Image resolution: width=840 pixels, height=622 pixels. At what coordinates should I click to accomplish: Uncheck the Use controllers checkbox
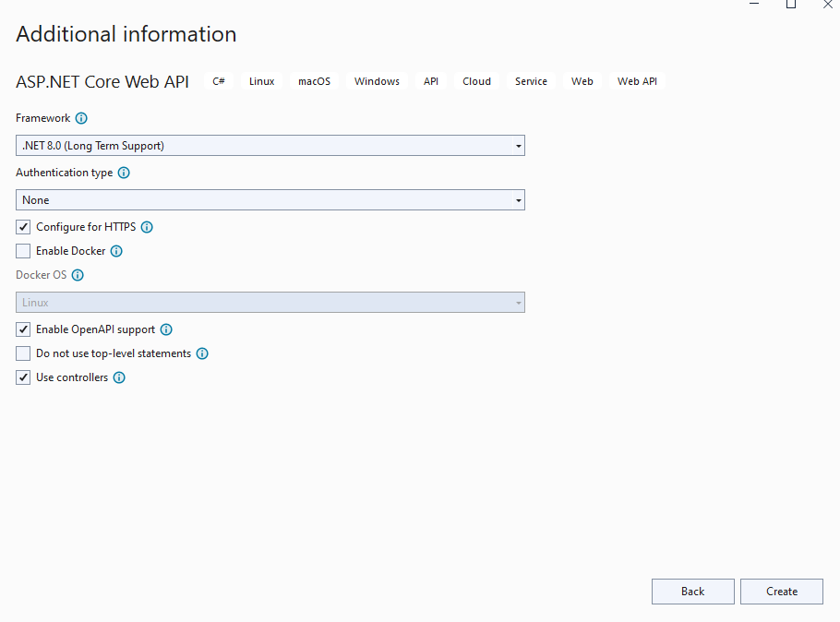click(x=23, y=377)
